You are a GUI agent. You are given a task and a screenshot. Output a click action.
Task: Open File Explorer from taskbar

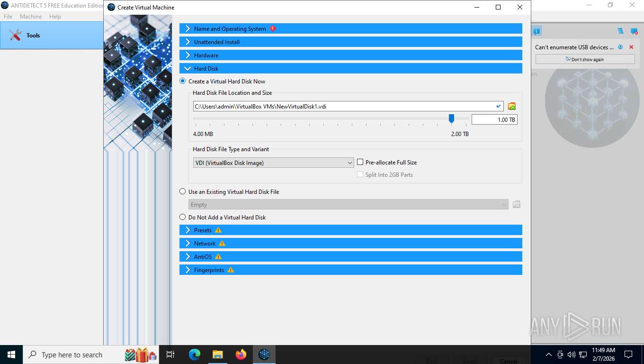[x=218, y=355]
